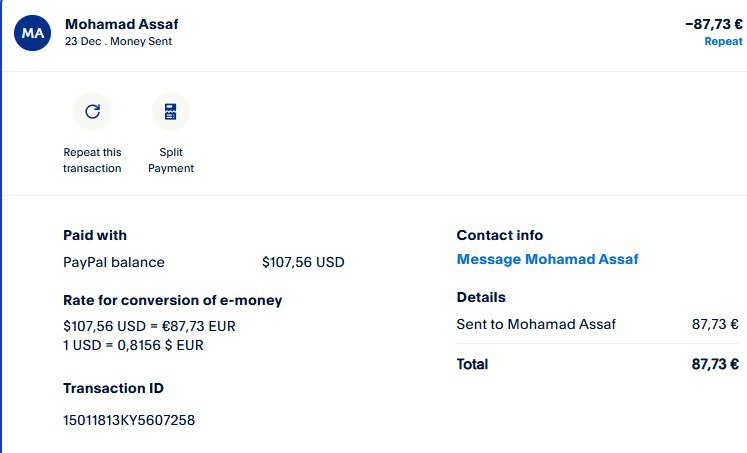Screen dimensions: 747x453
Task: Click the "1 USD = 0,8156 $ EUR" rate line
Action: [x=148, y=345]
